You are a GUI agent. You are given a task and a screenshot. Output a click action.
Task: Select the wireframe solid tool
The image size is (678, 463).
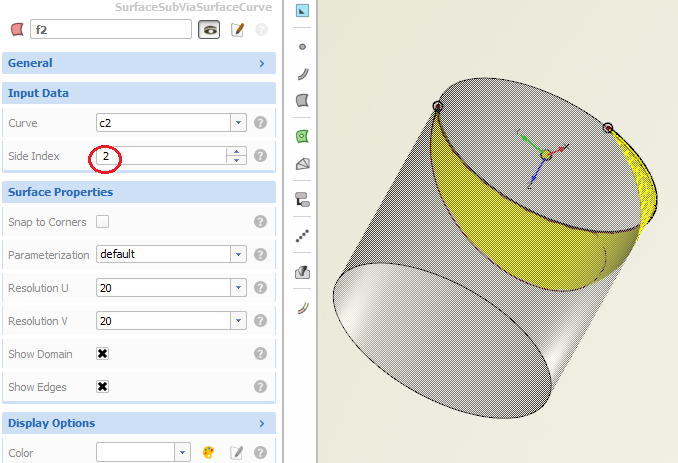pos(302,164)
